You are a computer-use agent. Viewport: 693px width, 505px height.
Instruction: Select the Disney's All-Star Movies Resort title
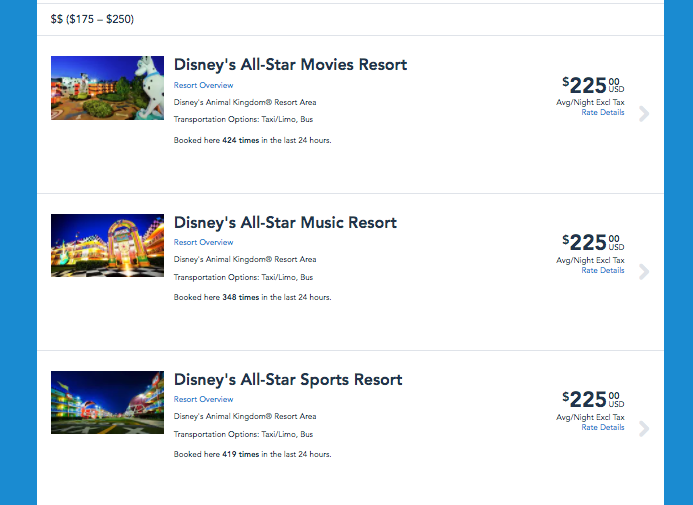[290, 65]
